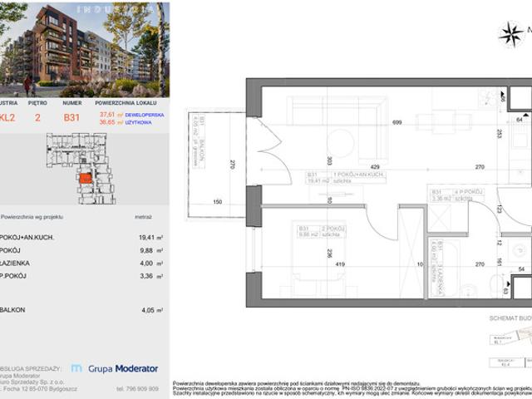
Task: Click the sofa outline in the living room
Action: click(x=337, y=111)
